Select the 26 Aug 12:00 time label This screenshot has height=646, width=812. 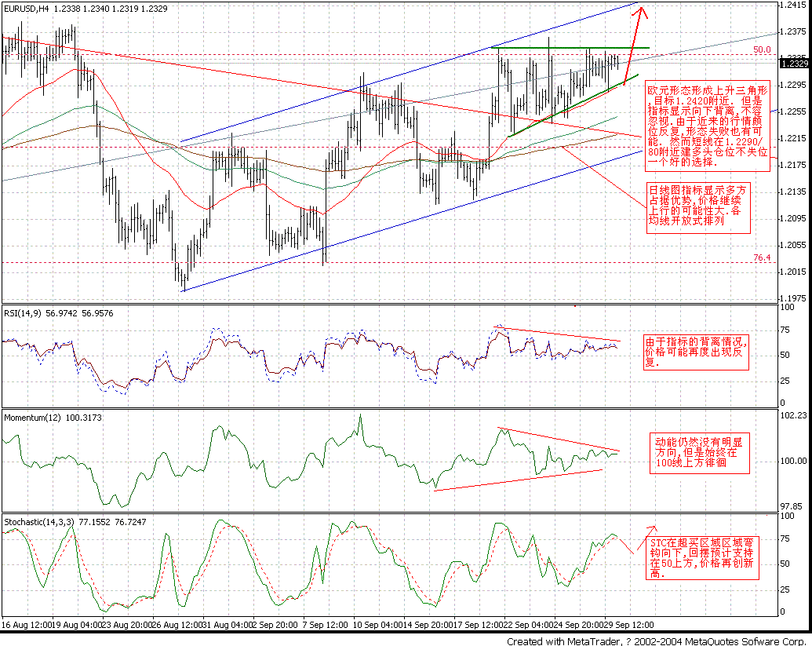[177, 625]
